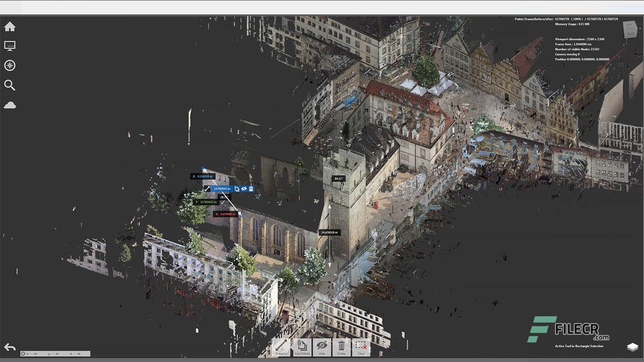Image resolution: width=644 pixels, height=362 pixels.
Task: Click the 18.383943 m distance label
Action: click(x=222, y=189)
